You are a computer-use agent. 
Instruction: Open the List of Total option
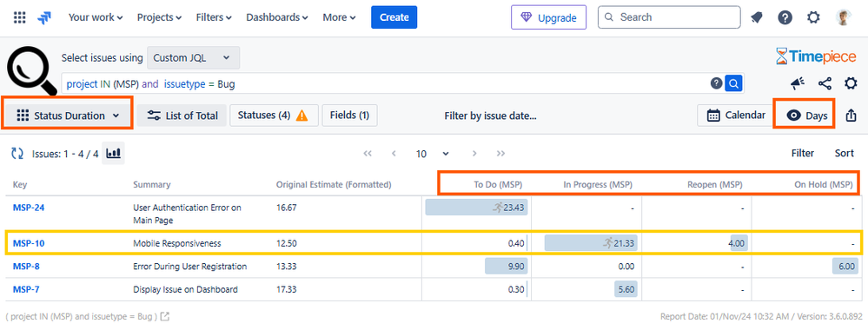[182, 115]
